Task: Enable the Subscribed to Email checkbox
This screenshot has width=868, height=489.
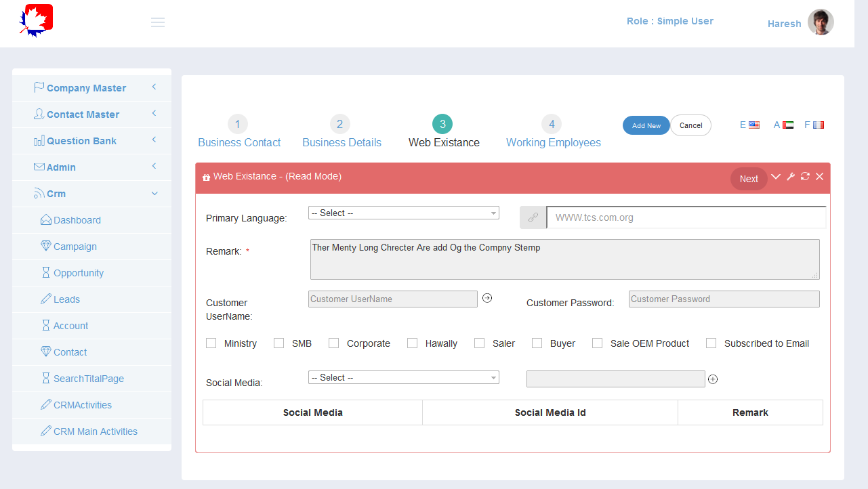Action: click(711, 343)
